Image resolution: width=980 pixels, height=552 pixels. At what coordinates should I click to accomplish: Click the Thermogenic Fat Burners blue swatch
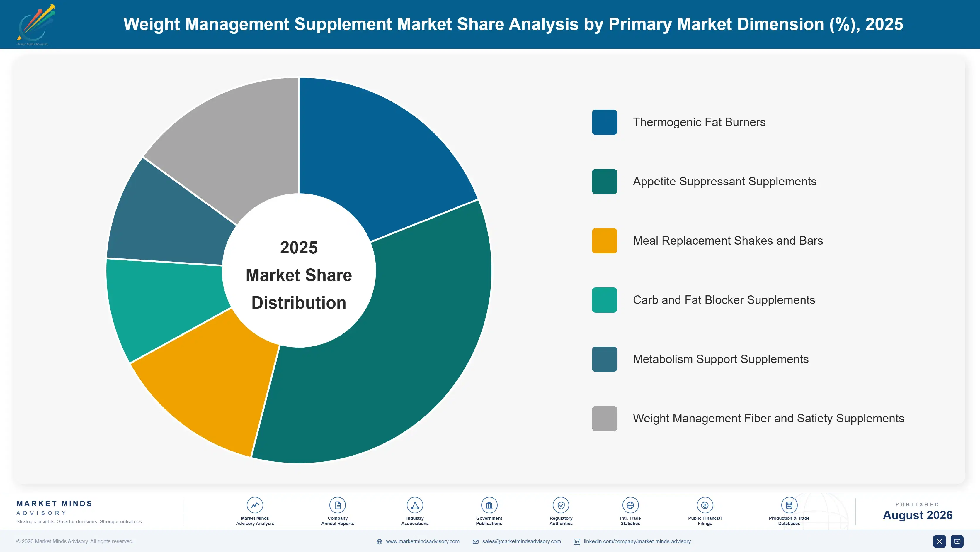pos(604,122)
